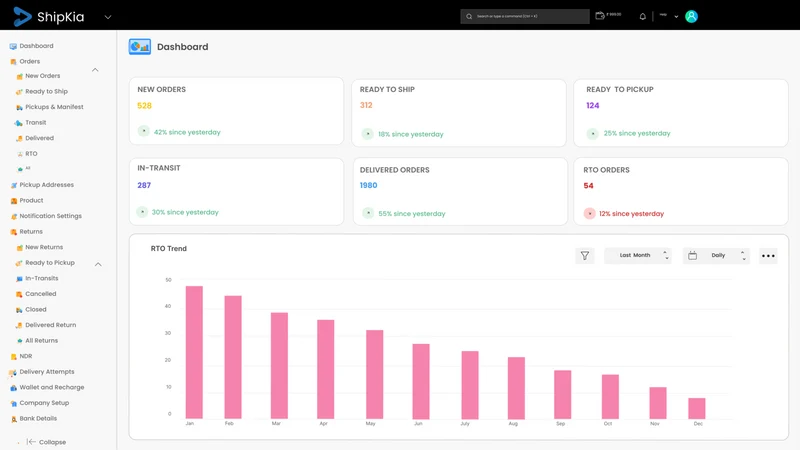The image size is (800, 450).
Task: Open Delivered orders in sidebar
Action: 39,138
